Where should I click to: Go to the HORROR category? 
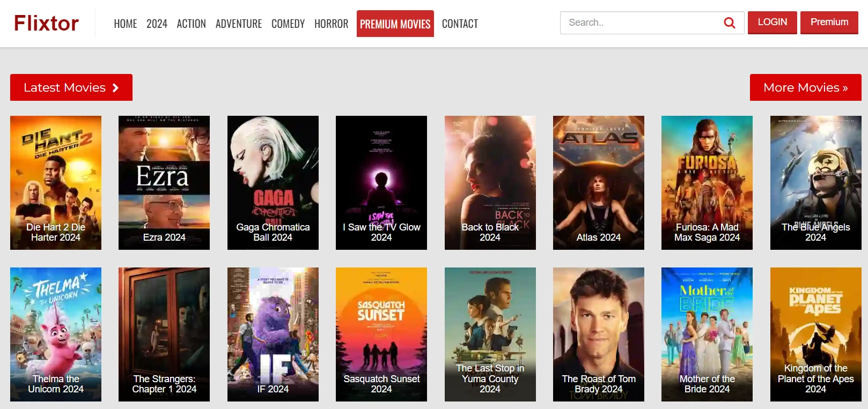(x=331, y=24)
